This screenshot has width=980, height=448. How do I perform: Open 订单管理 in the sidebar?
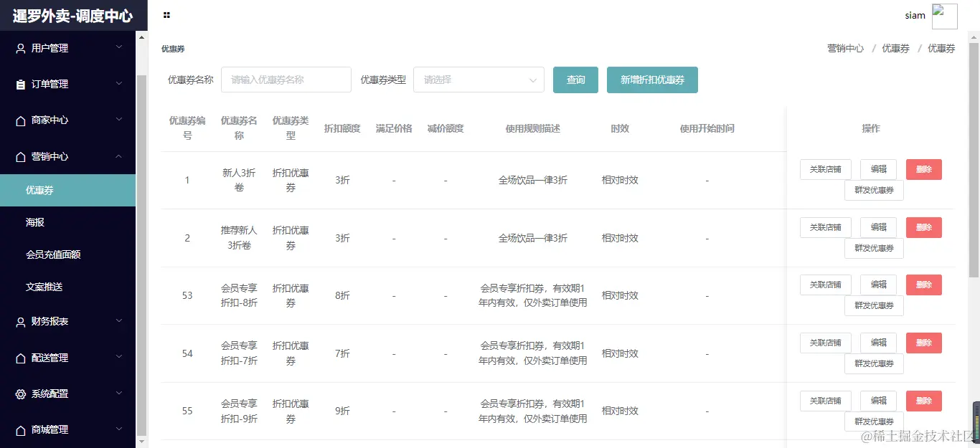pos(67,84)
